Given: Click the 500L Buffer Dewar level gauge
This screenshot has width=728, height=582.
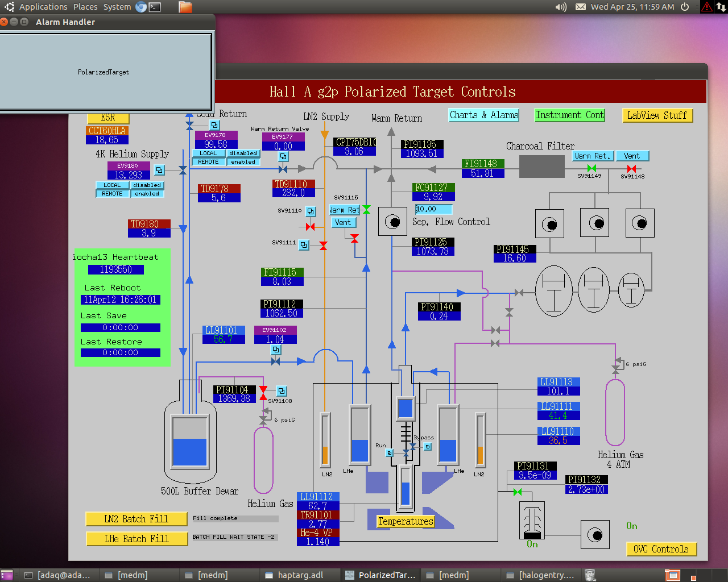Looking at the screenshot, I should click(190, 442).
